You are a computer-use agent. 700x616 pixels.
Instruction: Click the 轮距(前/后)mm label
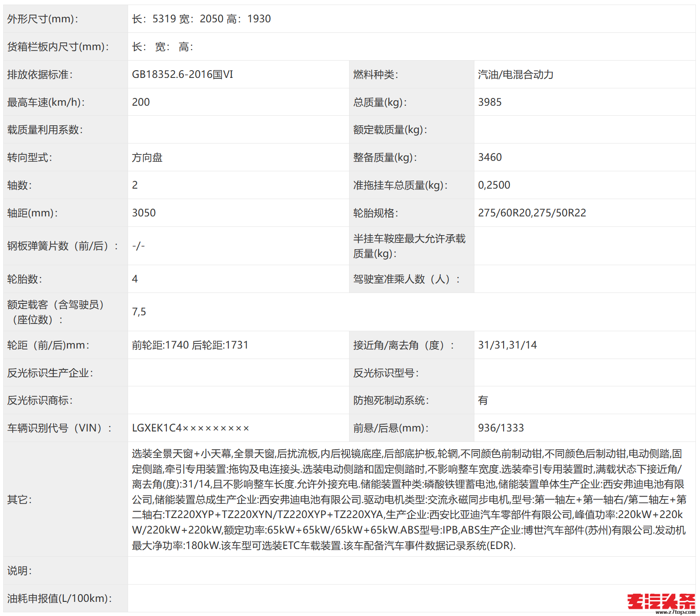tap(48, 345)
